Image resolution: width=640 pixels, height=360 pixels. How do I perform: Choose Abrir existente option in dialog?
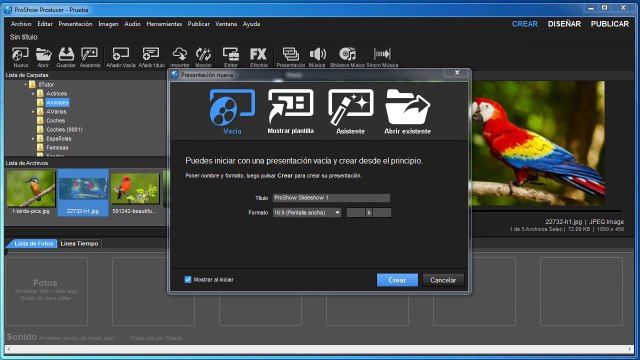coord(407,112)
